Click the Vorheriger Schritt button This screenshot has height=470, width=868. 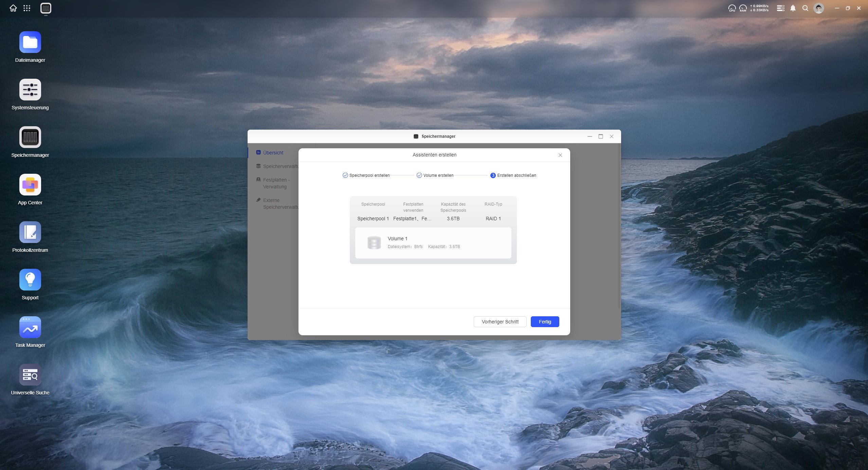tap(500, 322)
